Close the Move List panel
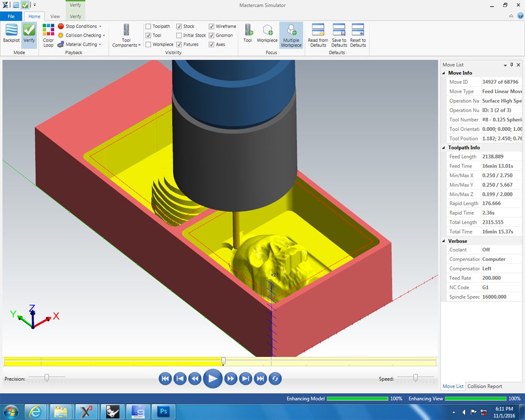Viewport: 525px width, 420px height. (x=518, y=65)
